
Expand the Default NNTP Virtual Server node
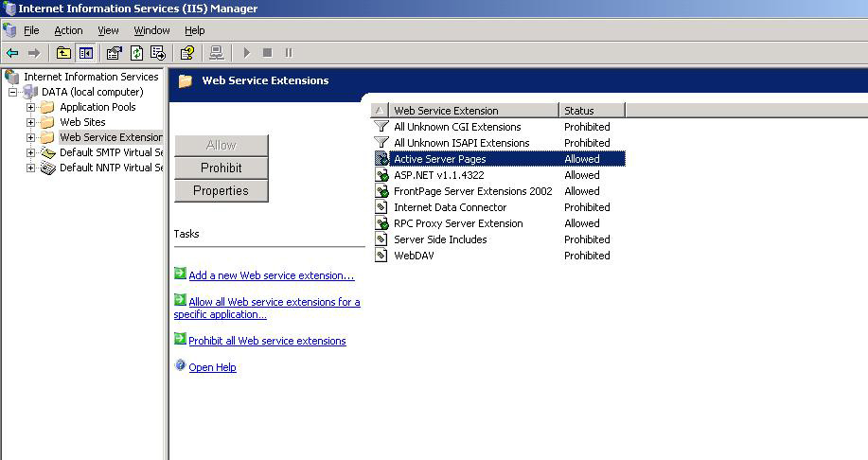[x=30, y=168]
